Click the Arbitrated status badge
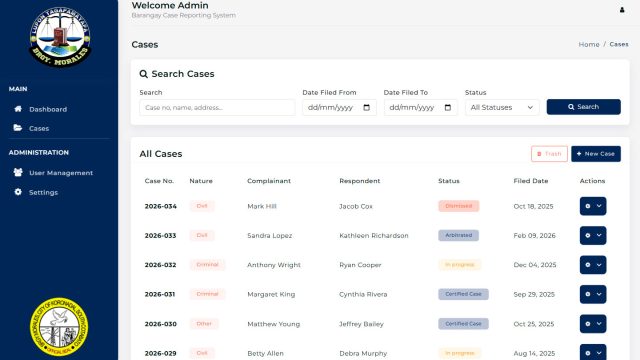The width and height of the screenshot is (640, 360). pos(459,236)
